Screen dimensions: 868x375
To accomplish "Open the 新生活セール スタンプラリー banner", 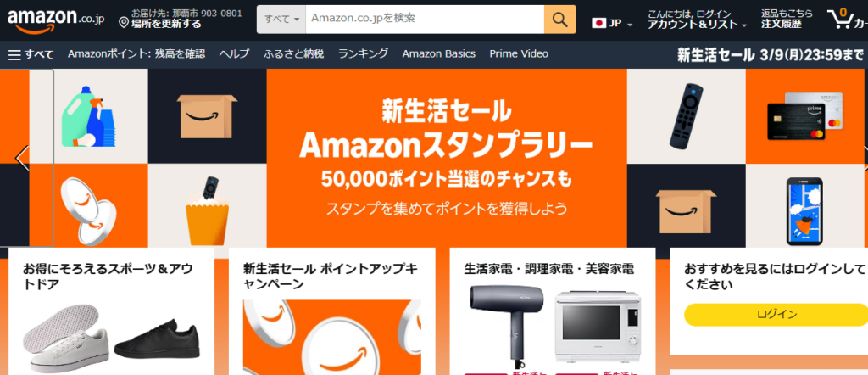I will [447, 158].
